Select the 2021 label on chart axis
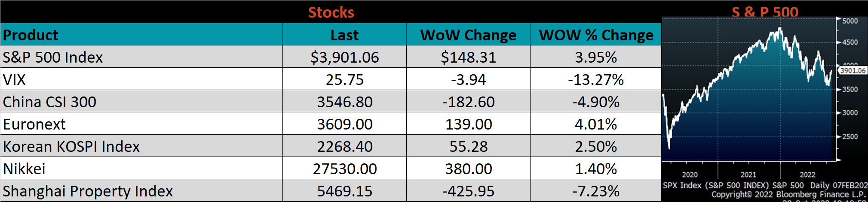Screen dimensions: 868x202 click(x=748, y=175)
